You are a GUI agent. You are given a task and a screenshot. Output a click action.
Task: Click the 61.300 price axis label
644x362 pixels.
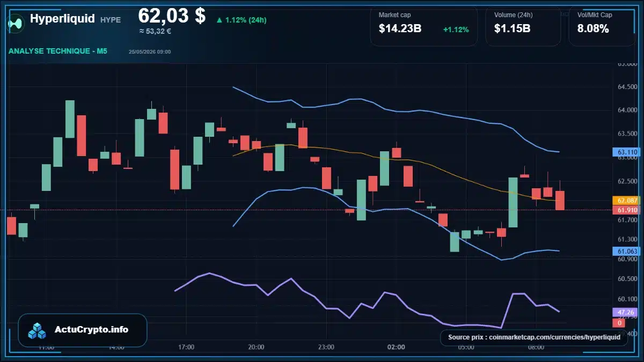point(627,239)
